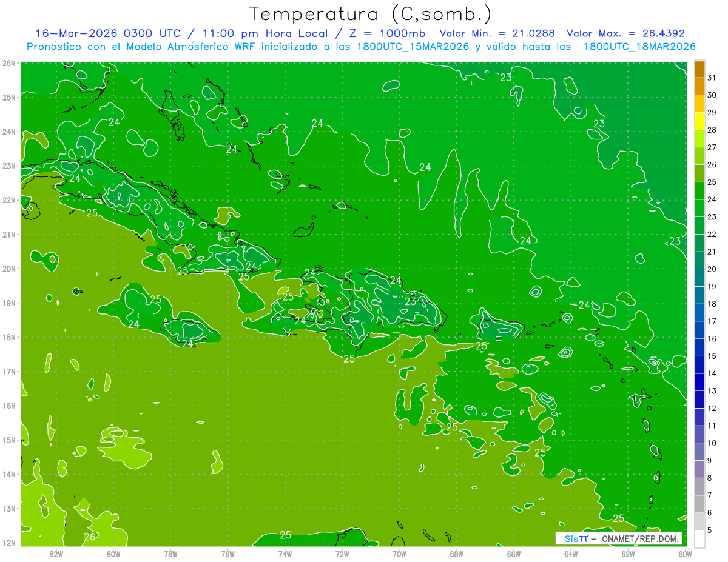The width and height of the screenshot is (728, 562).
Task: Click legend value 19 on the color bar
Action: 712,286
